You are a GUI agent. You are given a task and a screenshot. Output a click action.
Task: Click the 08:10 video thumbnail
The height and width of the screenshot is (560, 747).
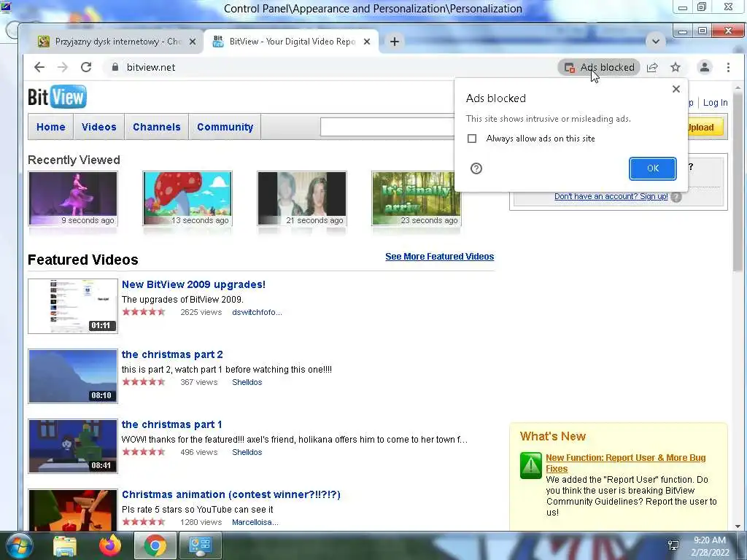click(73, 376)
